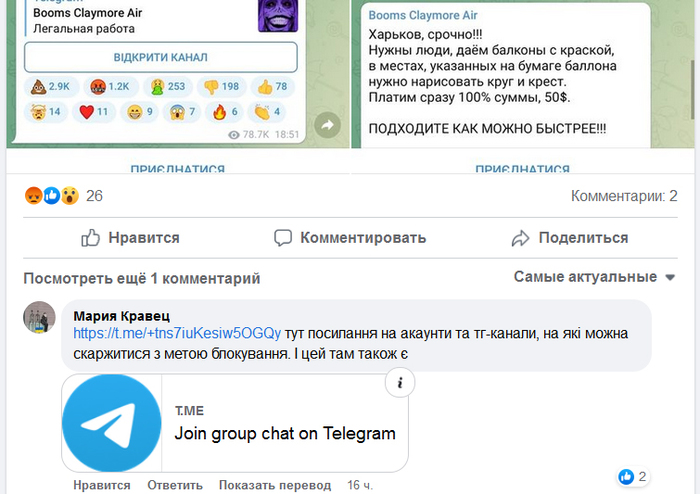Open Join group chat on Telegram preview
Image resolution: width=700 pixels, height=494 pixels.
pyautogui.click(x=285, y=433)
